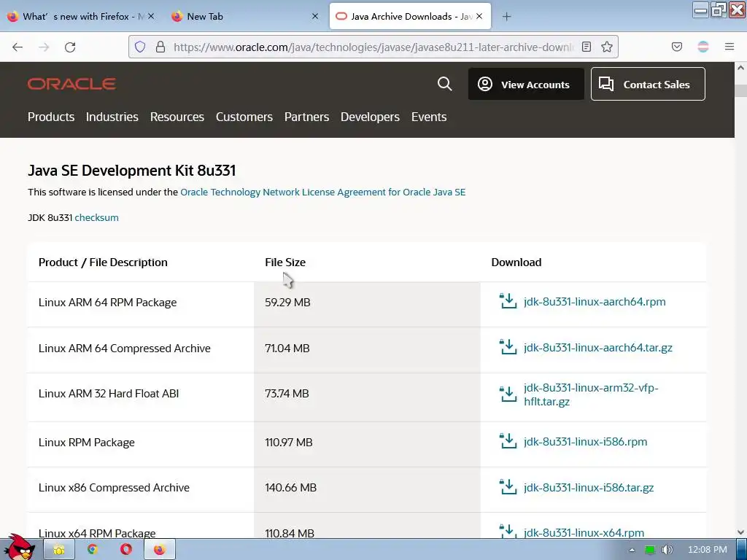Open the Firefox hamburger application menu
The height and width of the screenshot is (560, 747).
729,47
